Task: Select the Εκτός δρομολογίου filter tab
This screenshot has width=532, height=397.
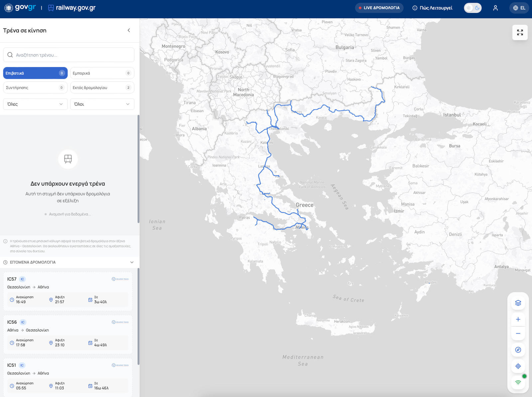Action: point(102,88)
